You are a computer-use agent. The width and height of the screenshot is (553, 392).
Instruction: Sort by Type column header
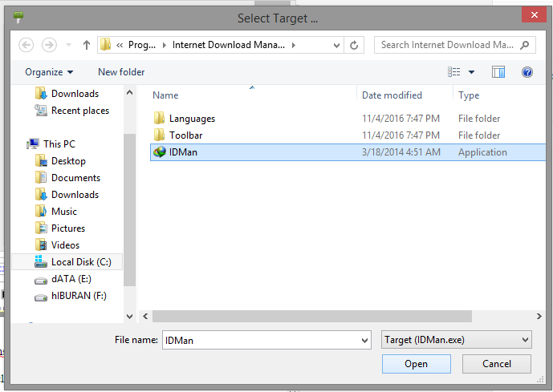pos(469,95)
